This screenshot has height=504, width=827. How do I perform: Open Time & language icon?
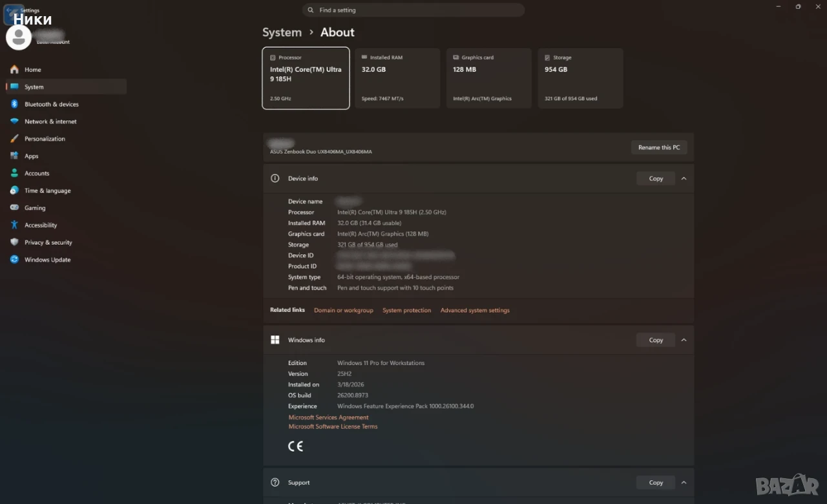(x=14, y=191)
